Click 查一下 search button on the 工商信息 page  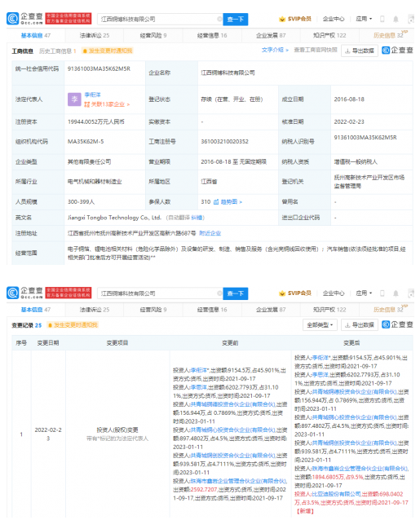(235, 20)
